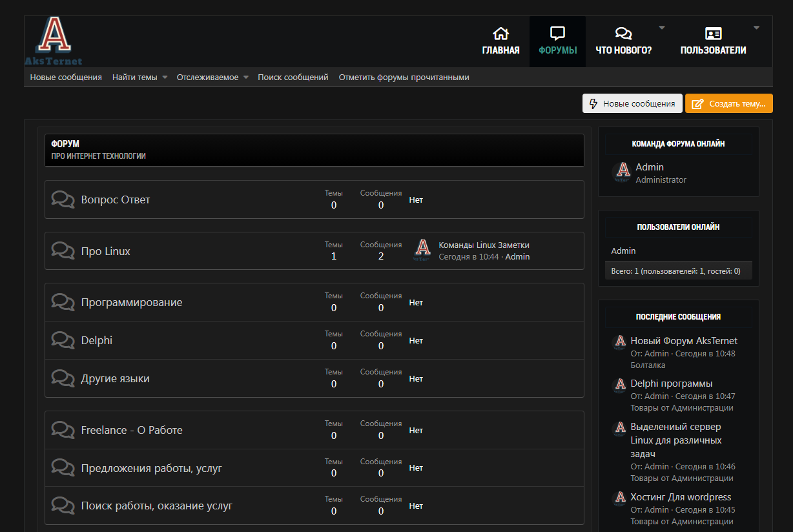793x532 pixels.
Task: Click chat bubble icon beside Вопрос Ответ
Action: point(63,200)
